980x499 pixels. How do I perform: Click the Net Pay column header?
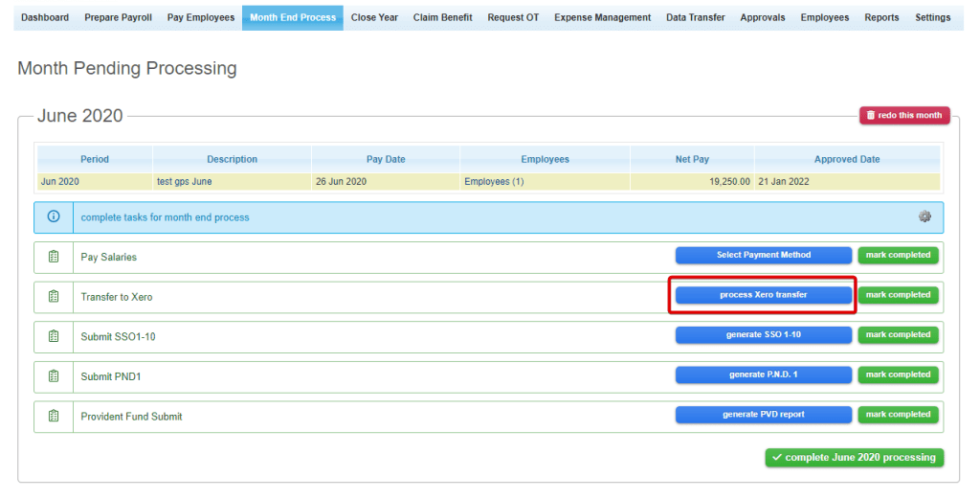coord(692,159)
